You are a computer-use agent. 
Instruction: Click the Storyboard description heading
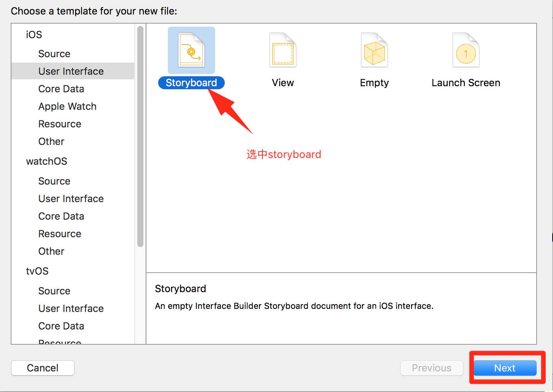(180, 289)
